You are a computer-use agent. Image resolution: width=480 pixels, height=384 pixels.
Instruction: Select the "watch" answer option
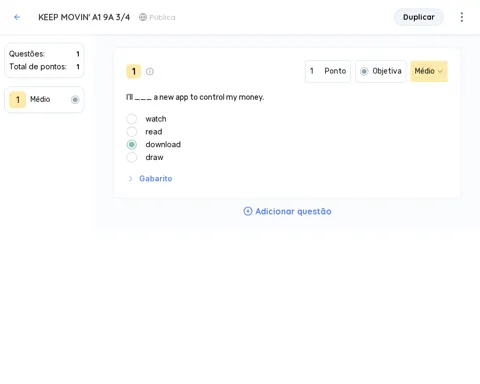tap(132, 119)
